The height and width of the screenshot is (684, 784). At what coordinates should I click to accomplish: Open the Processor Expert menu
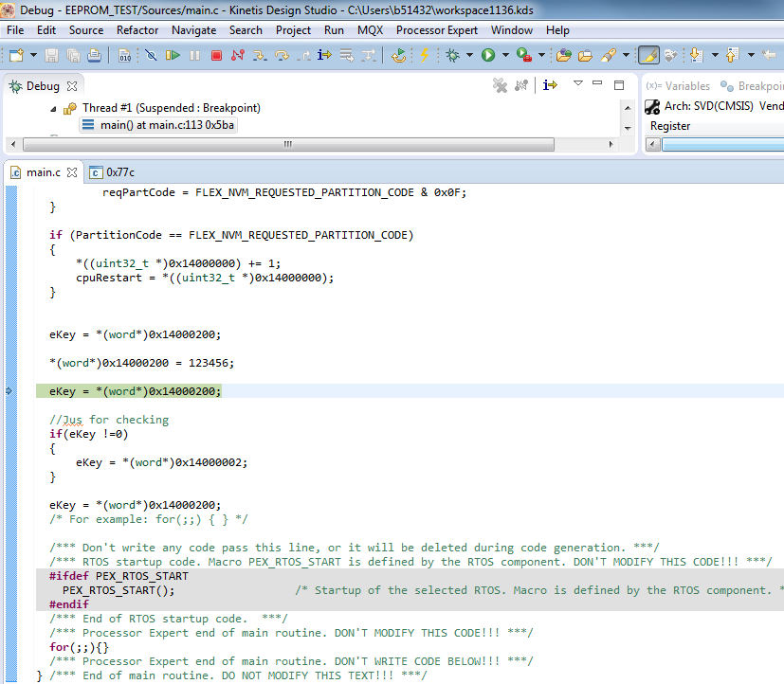click(x=437, y=30)
